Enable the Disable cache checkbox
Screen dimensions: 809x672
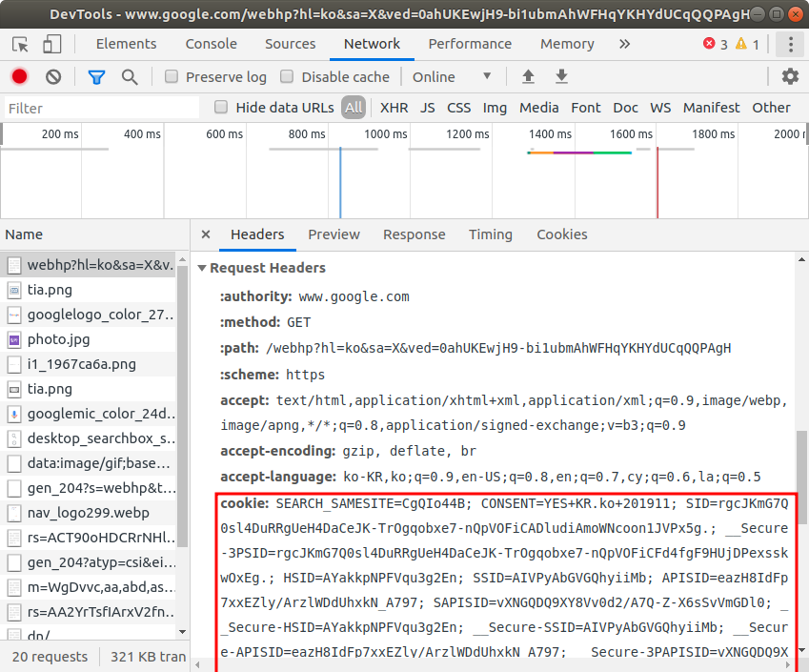point(287,77)
